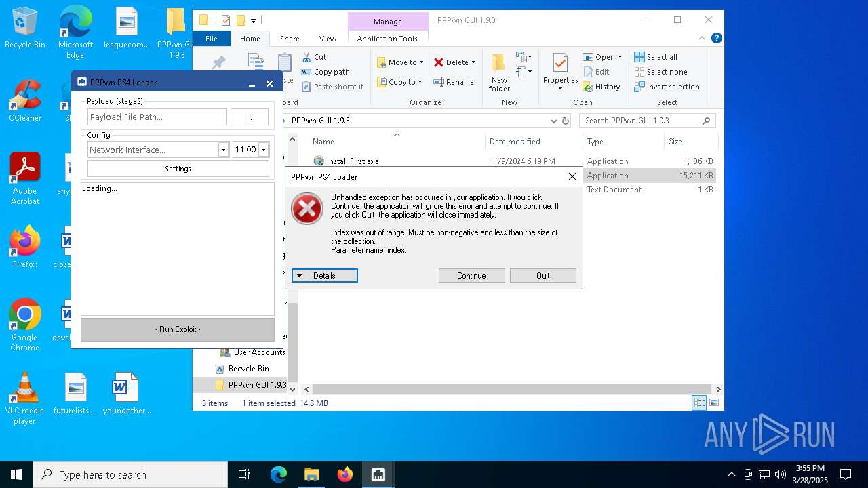
Task: Click Copy path in Explorer ribbon
Action: click(325, 72)
